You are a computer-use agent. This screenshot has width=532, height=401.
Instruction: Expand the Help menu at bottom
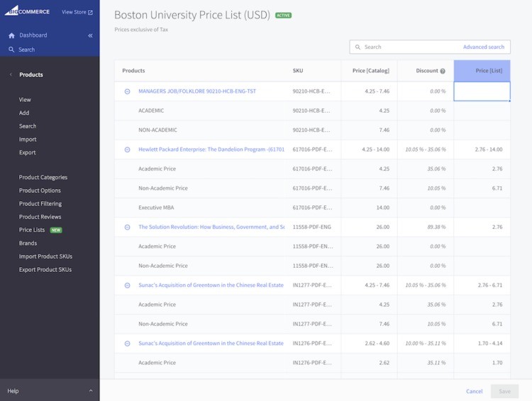point(90,391)
